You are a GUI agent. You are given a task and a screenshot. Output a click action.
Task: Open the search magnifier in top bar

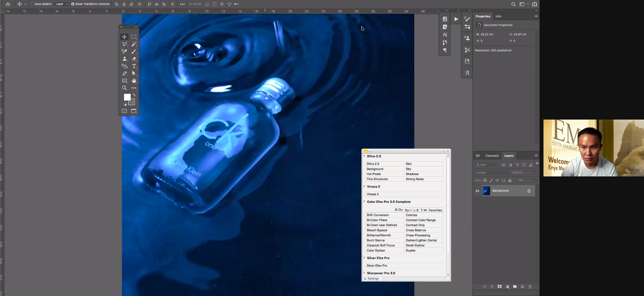pyautogui.click(x=514, y=4)
